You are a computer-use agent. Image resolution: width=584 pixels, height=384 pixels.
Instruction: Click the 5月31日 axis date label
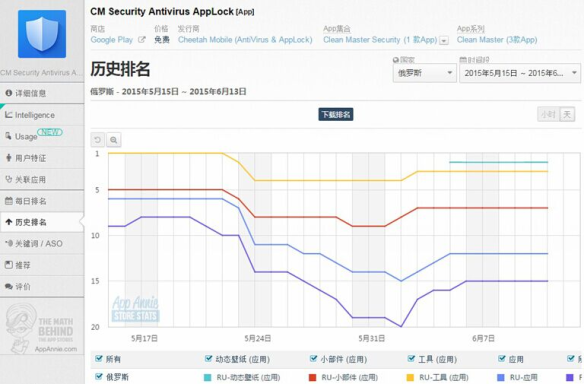point(372,339)
